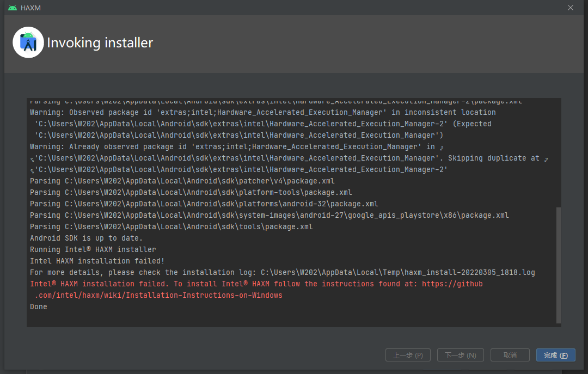Click the 'Parsing ...\tools\package.xml' line
Screen dimensions: 588x374
pos(171,226)
